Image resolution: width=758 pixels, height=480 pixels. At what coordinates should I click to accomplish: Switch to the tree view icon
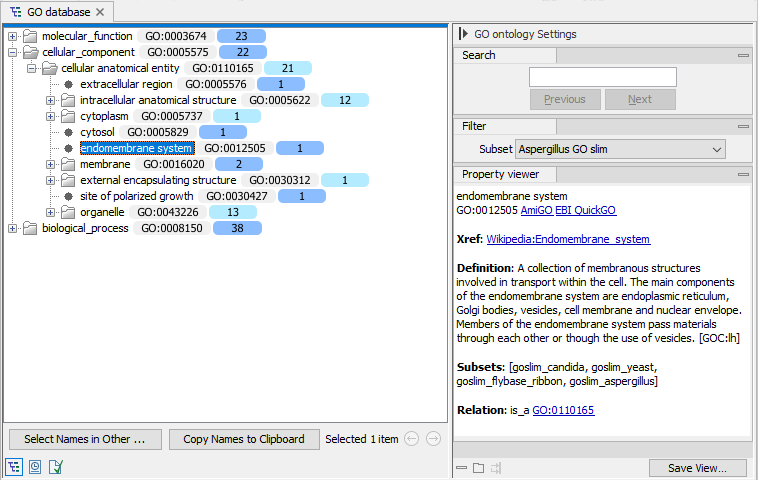tap(15, 466)
